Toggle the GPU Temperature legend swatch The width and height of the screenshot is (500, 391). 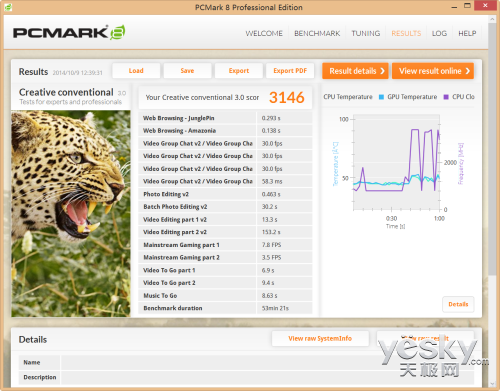tap(381, 97)
